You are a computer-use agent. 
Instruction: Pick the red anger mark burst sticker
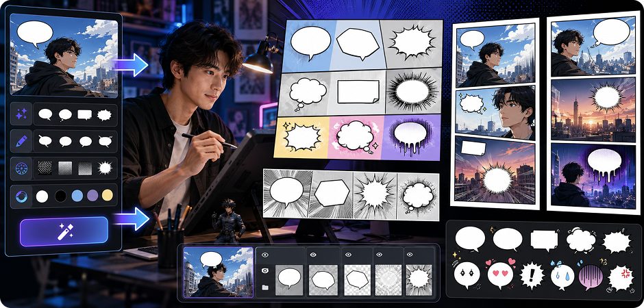coord(621,278)
